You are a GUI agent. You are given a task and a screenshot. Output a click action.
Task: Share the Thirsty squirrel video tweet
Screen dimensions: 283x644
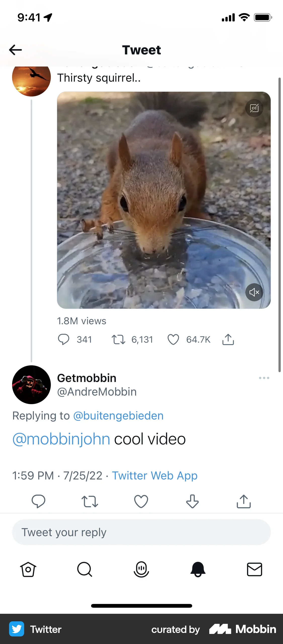click(x=228, y=339)
